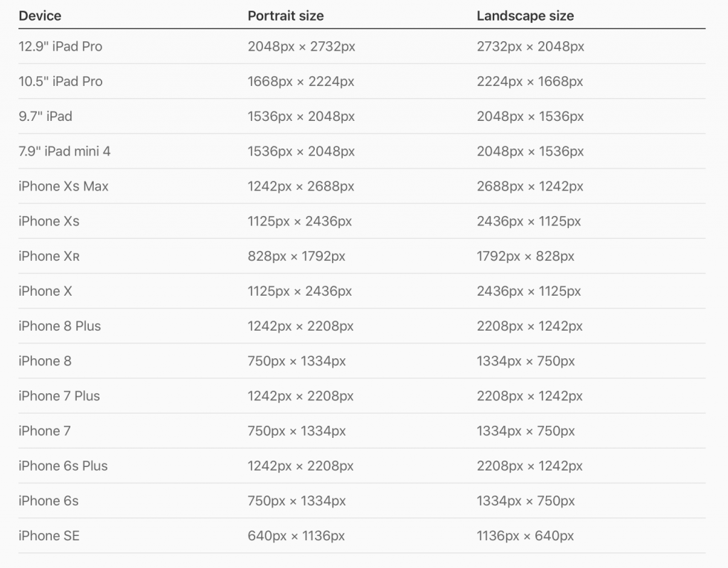Click the iPhone X row label
Viewport: 728px width, 568px height.
coord(45,291)
